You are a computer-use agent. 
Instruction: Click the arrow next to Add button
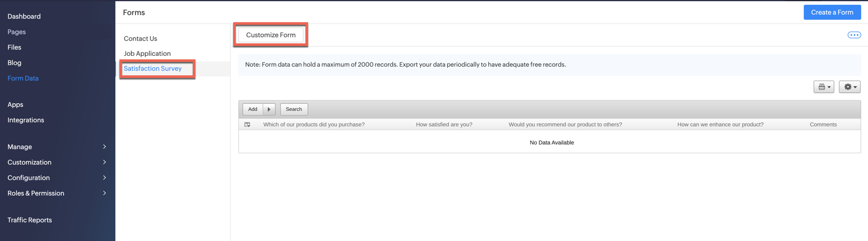coord(269,109)
